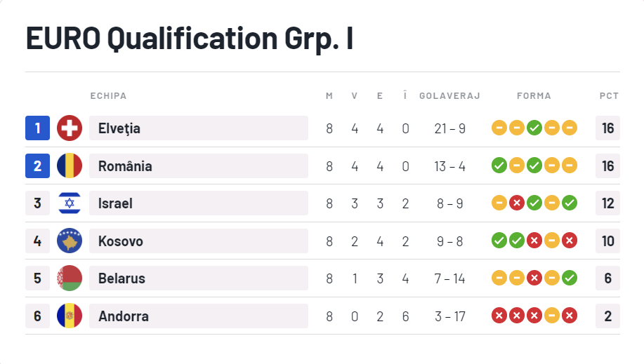Open the Andorra team link

click(124, 316)
